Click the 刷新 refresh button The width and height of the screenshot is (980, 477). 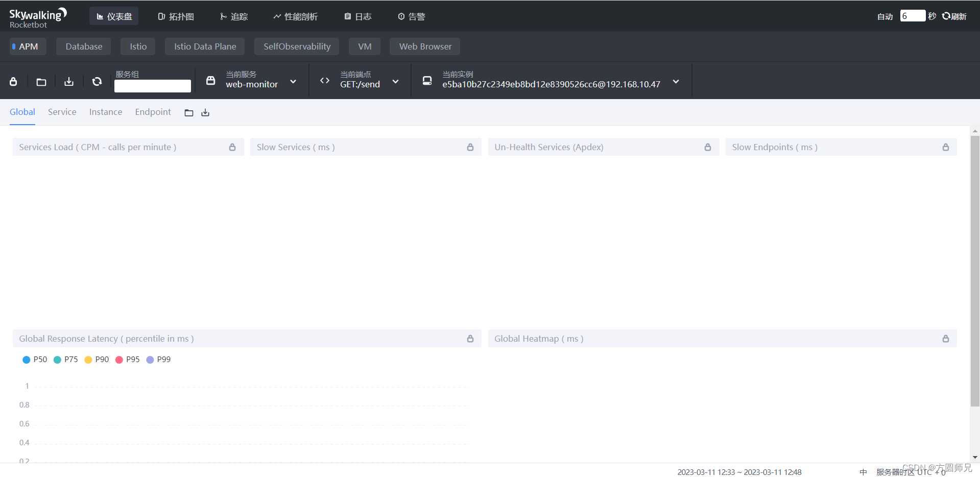click(x=954, y=16)
